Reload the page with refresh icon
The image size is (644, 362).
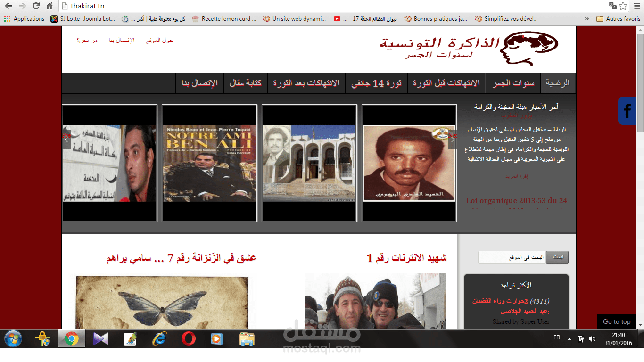pos(36,6)
